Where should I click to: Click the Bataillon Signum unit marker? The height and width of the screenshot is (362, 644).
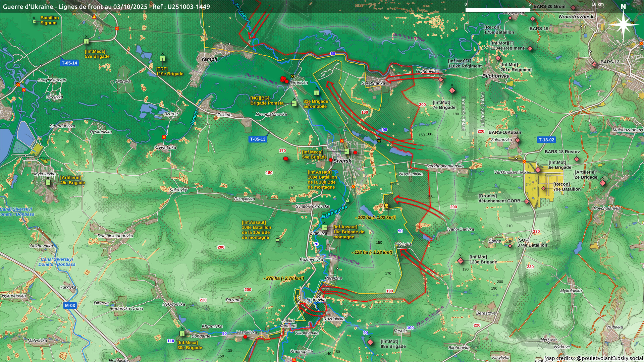pyautogui.click(x=34, y=21)
